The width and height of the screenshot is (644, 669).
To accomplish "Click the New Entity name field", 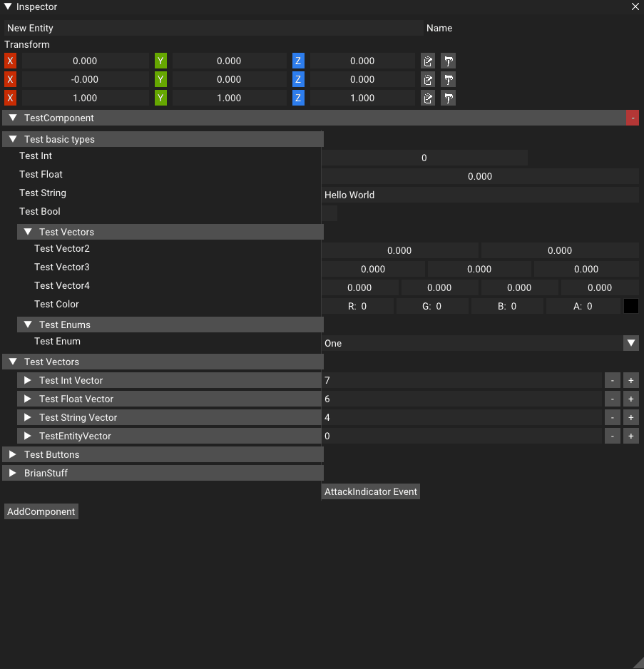I will coord(213,28).
